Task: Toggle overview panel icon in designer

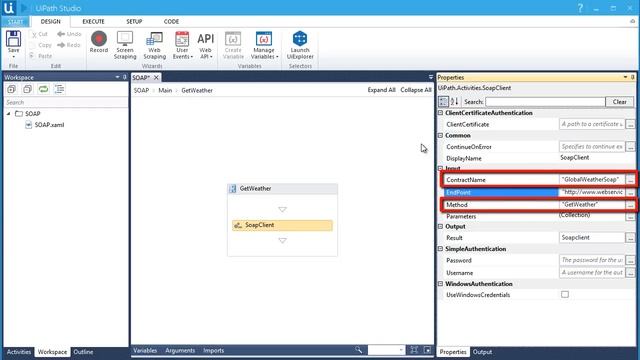Action: 427,350
